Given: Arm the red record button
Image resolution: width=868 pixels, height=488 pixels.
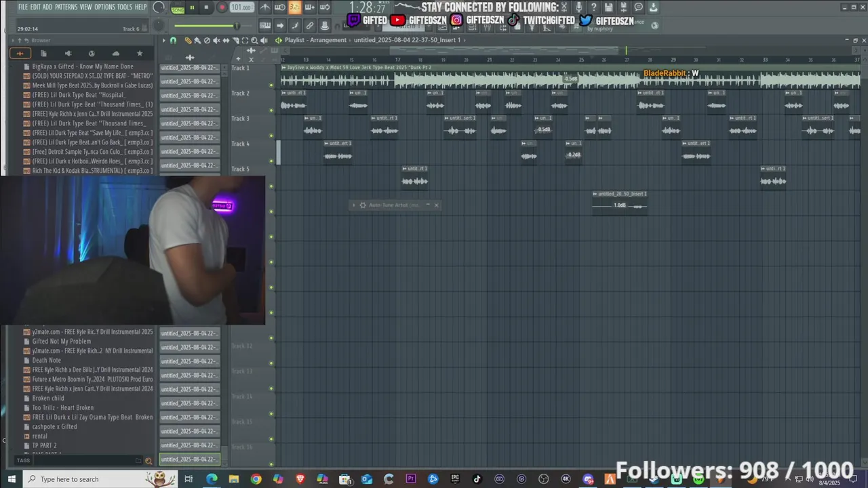Looking at the screenshot, I should coord(221,7).
